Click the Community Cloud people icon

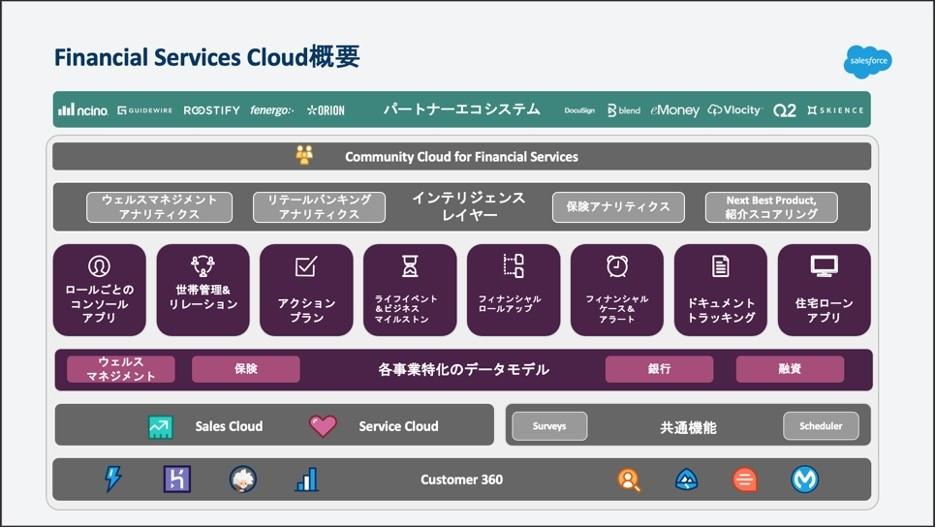click(x=304, y=155)
